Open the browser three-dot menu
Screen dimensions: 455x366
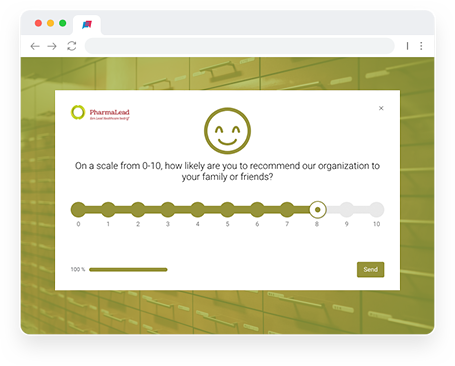(421, 46)
